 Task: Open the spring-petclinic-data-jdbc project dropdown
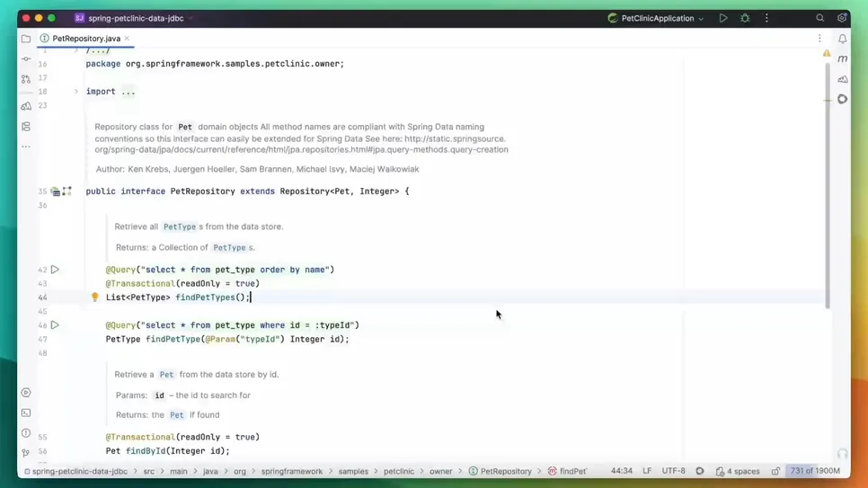pyautogui.click(x=135, y=18)
